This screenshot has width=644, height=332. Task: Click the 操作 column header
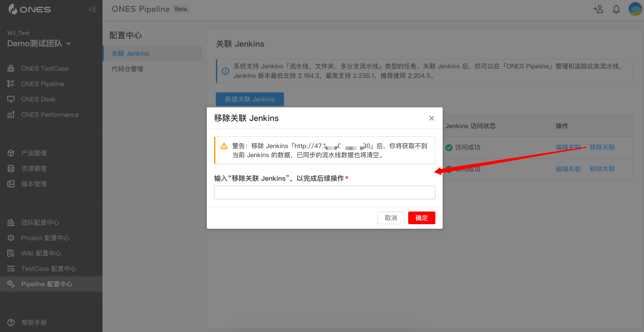pos(562,126)
